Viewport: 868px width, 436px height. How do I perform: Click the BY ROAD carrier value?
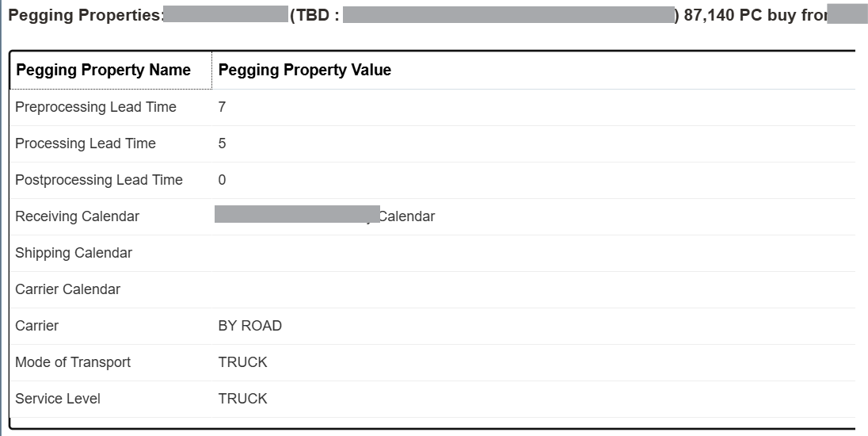[x=249, y=326]
